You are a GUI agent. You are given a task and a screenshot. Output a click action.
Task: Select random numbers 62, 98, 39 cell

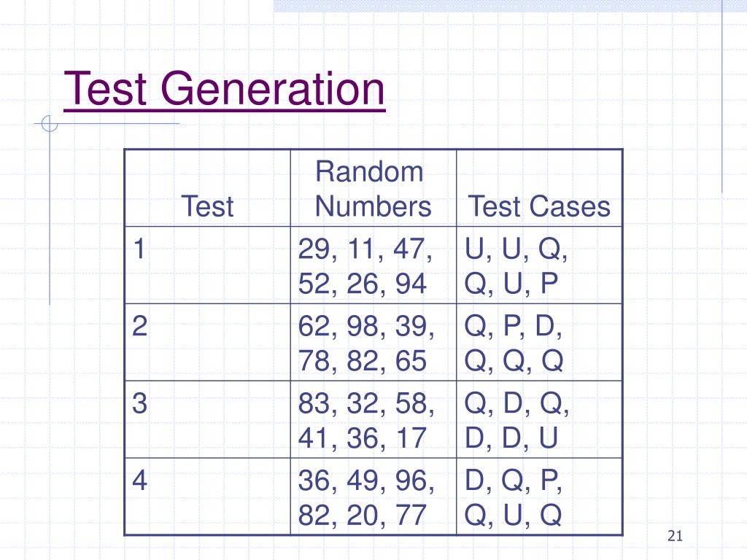(x=373, y=343)
